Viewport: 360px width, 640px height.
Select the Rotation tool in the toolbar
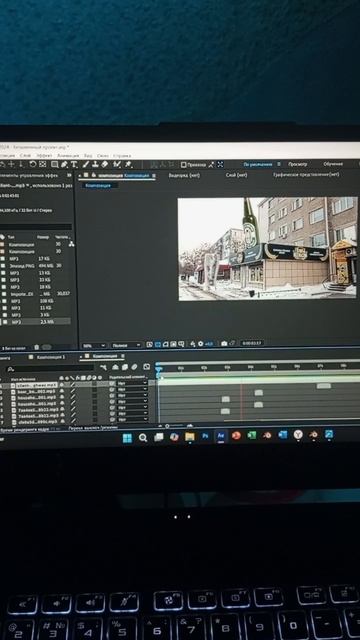[x=32, y=164]
